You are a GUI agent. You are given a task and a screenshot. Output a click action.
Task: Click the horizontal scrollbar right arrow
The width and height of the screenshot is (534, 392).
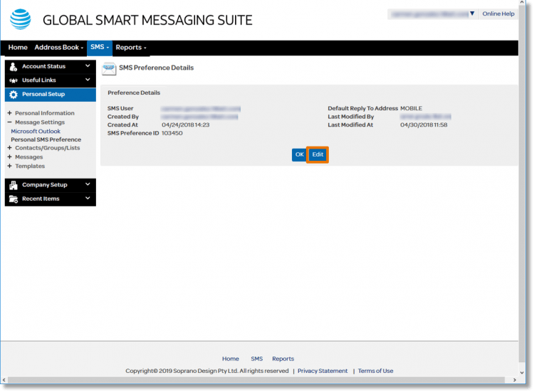[x=515, y=380]
